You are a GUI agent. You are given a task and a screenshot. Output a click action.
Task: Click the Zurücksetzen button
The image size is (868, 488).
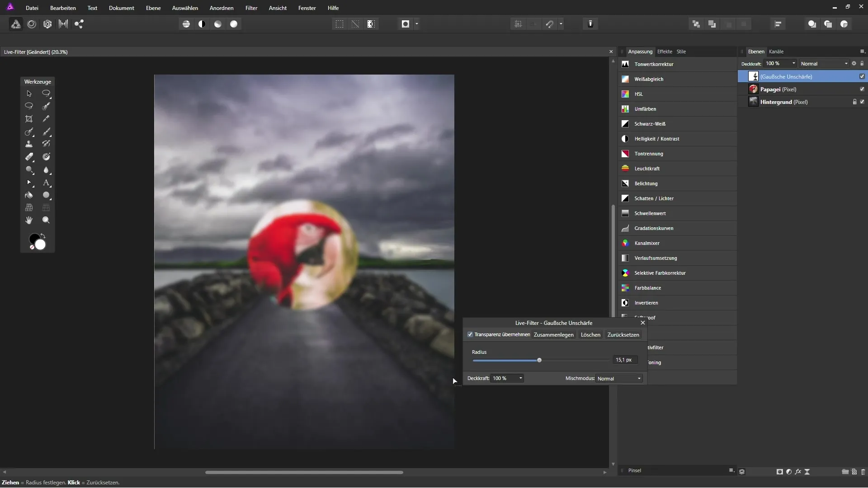click(623, 335)
